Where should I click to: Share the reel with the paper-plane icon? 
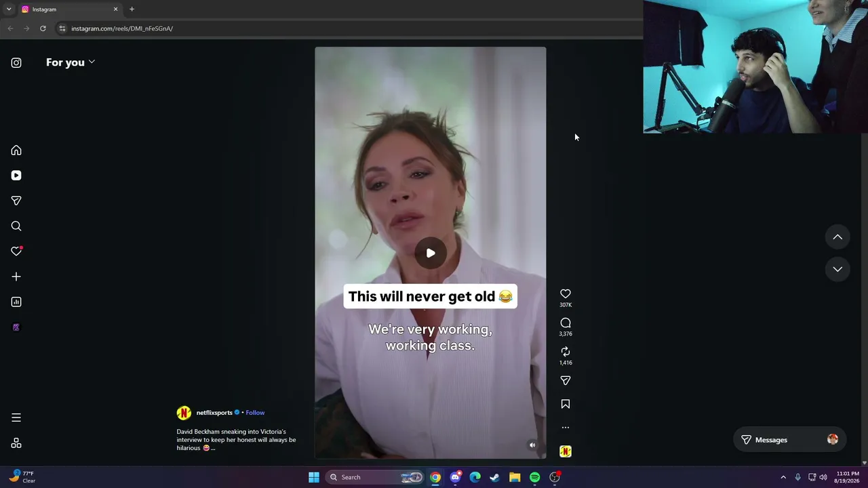(566, 380)
